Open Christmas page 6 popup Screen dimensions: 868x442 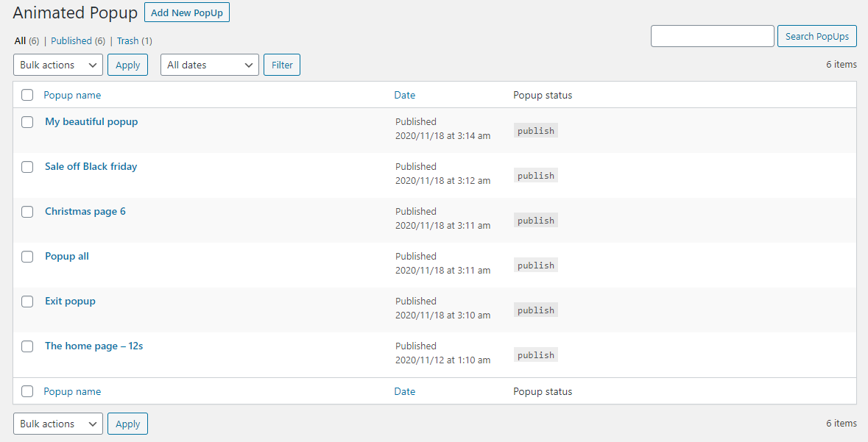(85, 211)
